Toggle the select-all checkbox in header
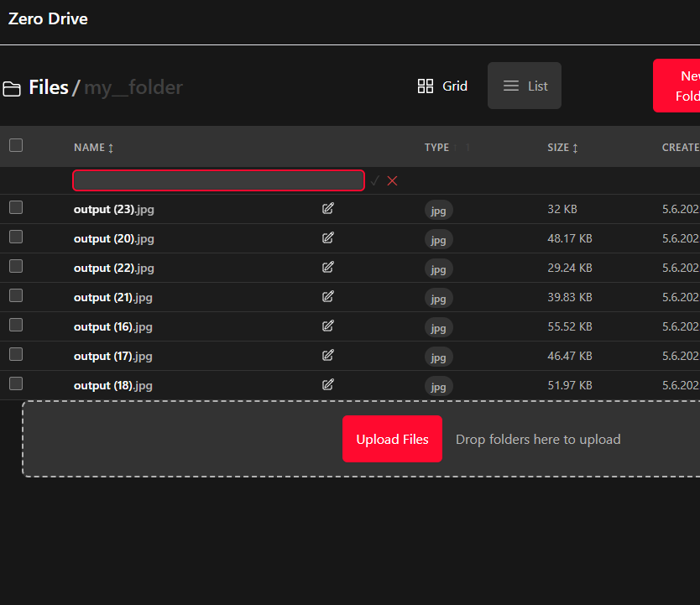Viewport: 700px width, 605px height. click(x=16, y=146)
